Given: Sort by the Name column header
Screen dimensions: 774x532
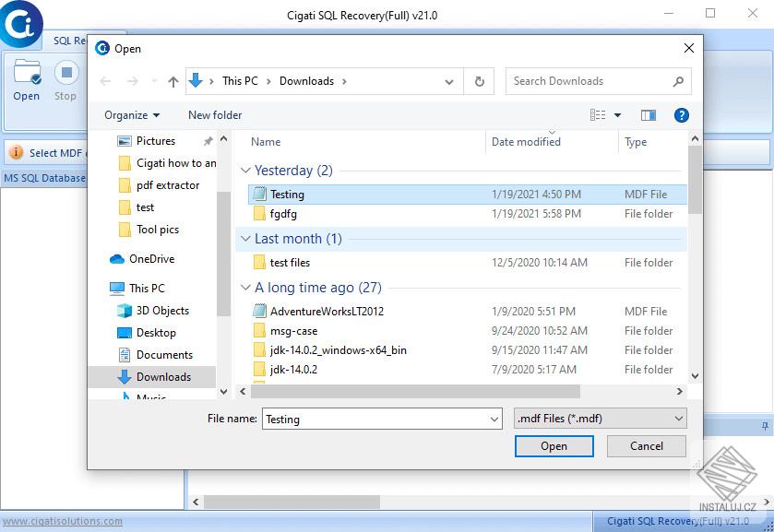Looking at the screenshot, I should (x=266, y=142).
